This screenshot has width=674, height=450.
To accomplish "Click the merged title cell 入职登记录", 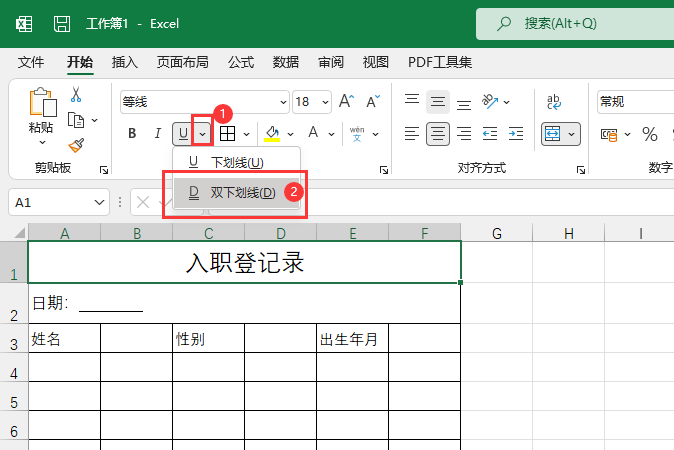I will pos(245,262).
